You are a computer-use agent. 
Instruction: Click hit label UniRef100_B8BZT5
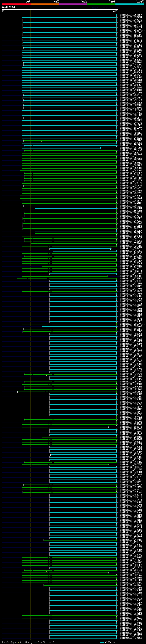click(131, 427)
